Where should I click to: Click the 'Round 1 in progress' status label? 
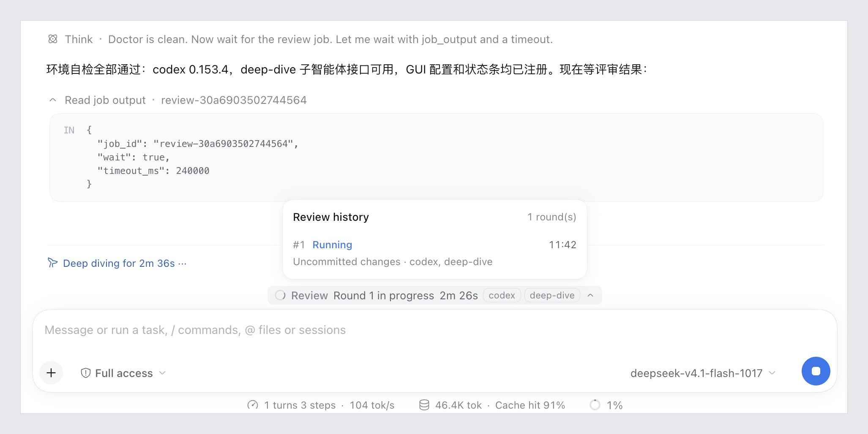point(383,296)
